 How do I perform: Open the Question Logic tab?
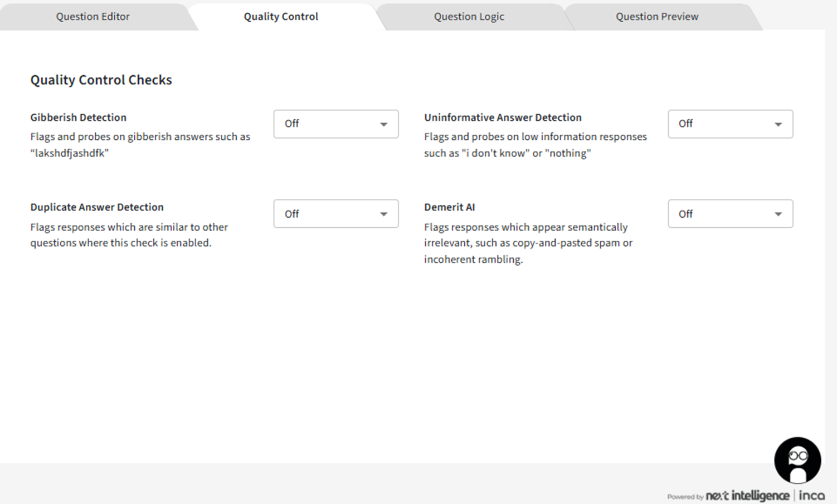click(469, 17)
